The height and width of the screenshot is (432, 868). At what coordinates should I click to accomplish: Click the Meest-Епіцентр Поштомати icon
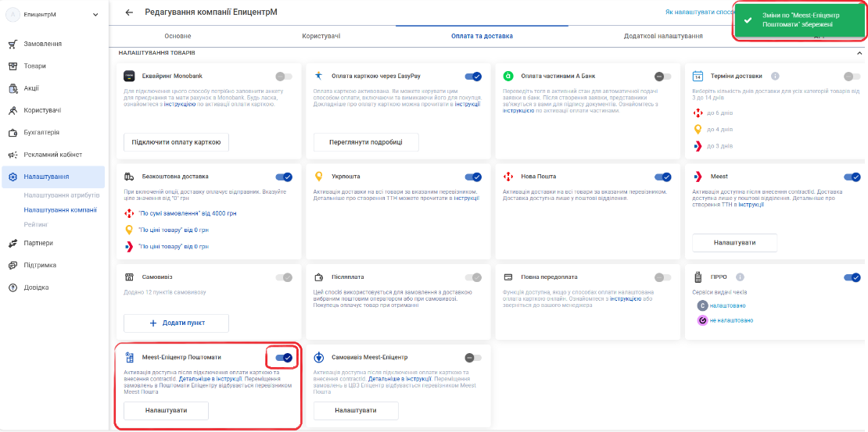point(130,357)
